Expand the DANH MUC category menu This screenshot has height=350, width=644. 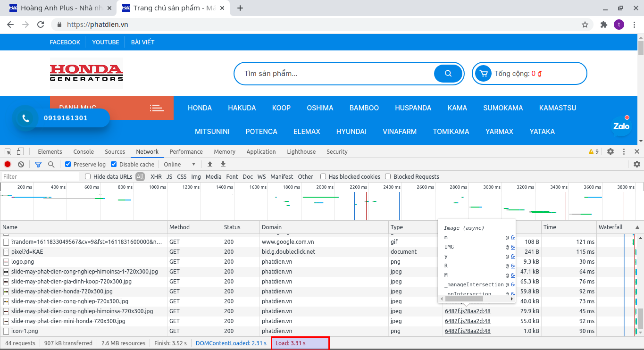pyautogui.click(x=111, y=108)
